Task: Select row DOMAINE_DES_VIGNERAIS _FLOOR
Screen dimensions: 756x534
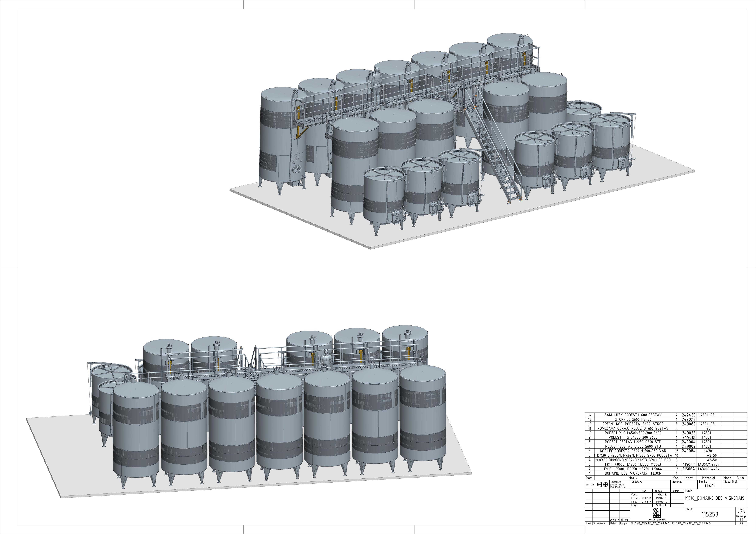Action: tap(666, 473)
